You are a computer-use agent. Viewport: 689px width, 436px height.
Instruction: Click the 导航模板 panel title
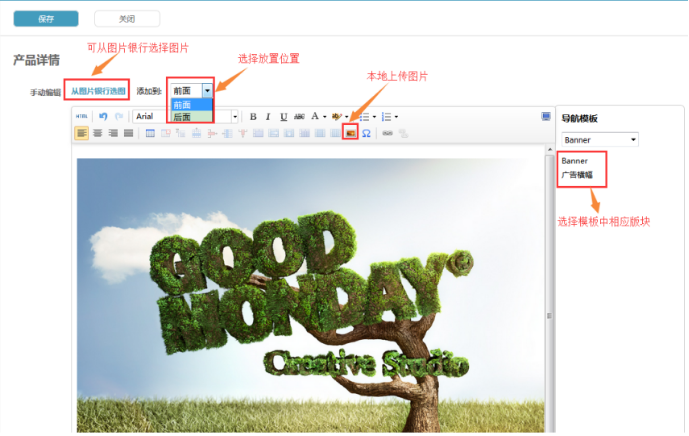coord(580,118)
